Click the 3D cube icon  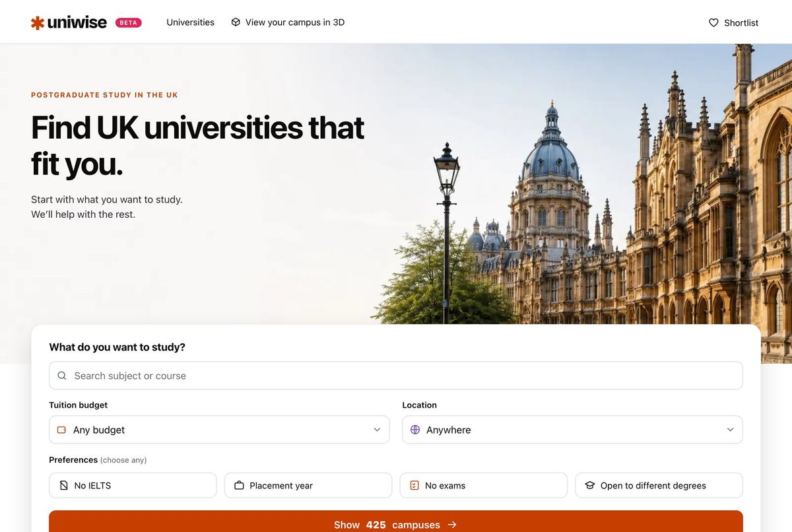pyautogui.click(x=236, y=22)
